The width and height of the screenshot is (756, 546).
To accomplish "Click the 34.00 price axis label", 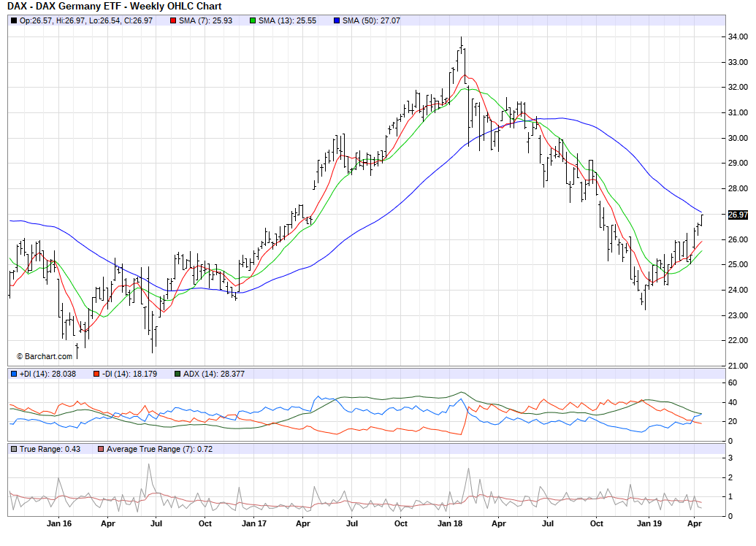I will 737,36.
